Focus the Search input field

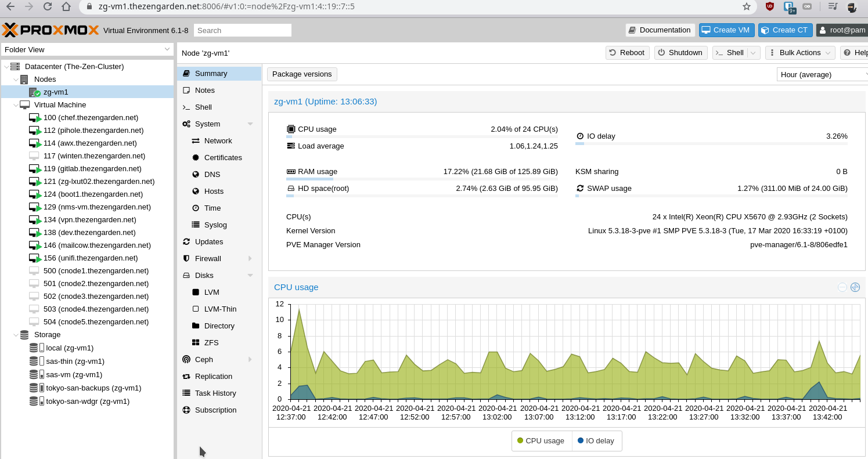tap(243, 30)
